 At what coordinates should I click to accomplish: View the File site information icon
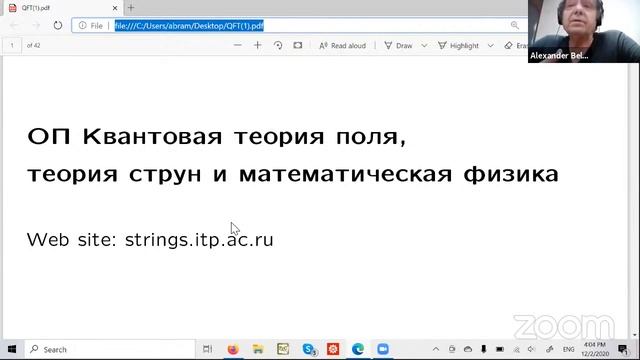point(82,25)
